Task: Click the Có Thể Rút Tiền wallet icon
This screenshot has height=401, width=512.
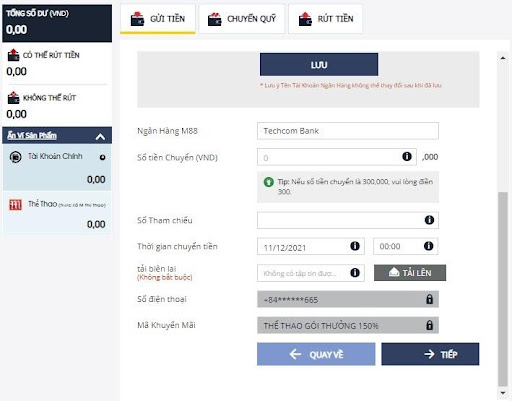Action: (14, 55)
